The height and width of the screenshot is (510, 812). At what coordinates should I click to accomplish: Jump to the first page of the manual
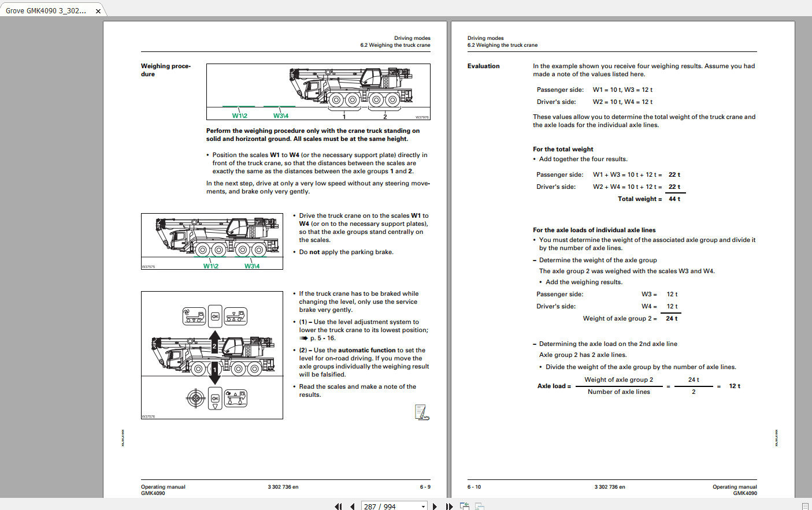338,507
